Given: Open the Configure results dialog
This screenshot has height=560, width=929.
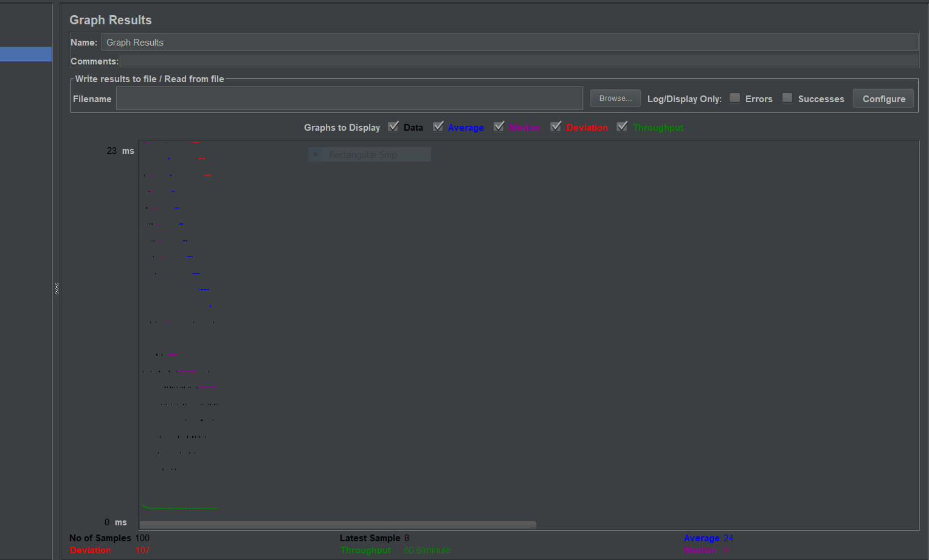Looking at the screenshot, I should 883,98.
